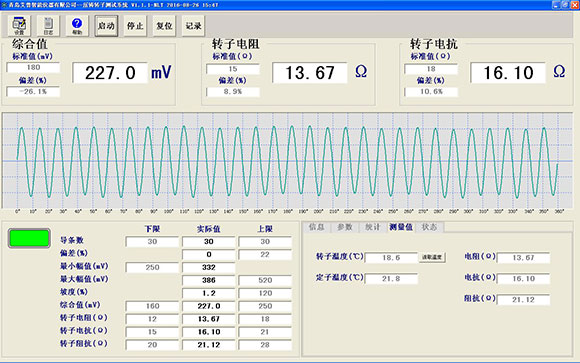This screenshot has height=363, width=580.
Task: Select the 统计 tab
Action: point(372,227)
